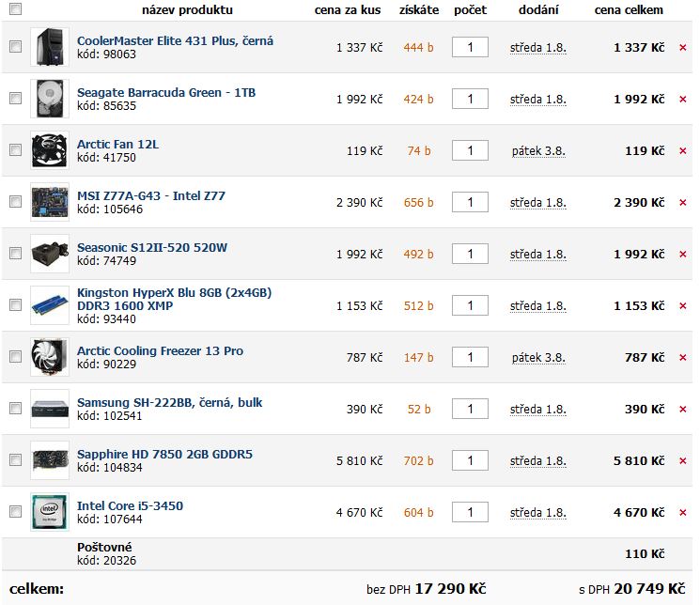Select checkbox next to Seagate Barracuda Green
Screen dimensions: 700x605
click(15, 99)
